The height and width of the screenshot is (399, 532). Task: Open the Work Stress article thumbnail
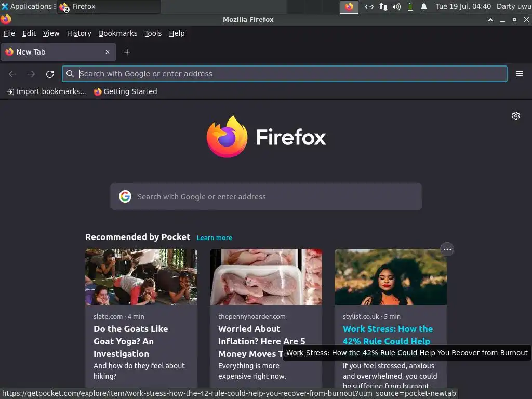[391, 277]
